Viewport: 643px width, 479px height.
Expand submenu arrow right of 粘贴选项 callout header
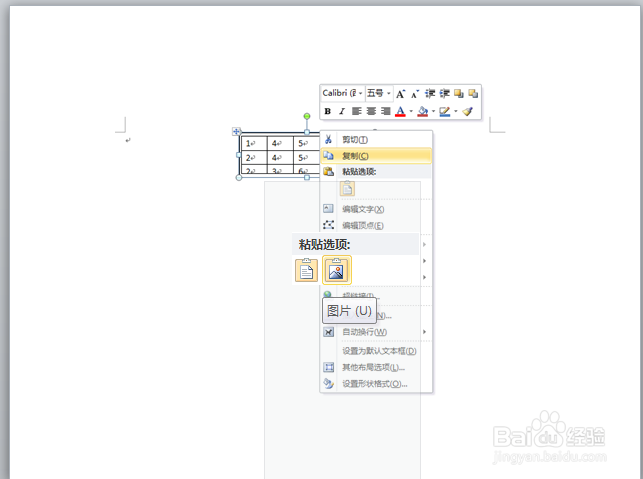tap(424, 244)
